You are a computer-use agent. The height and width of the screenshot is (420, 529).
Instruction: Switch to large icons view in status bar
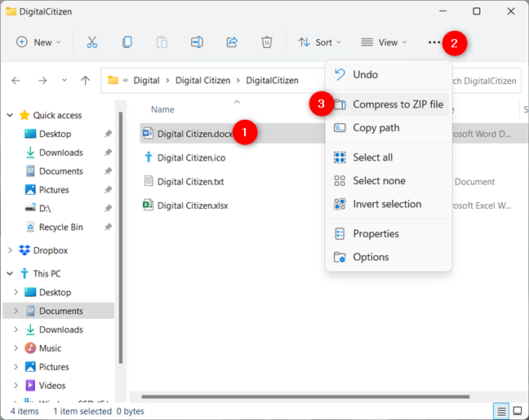(x=518, y=411)
